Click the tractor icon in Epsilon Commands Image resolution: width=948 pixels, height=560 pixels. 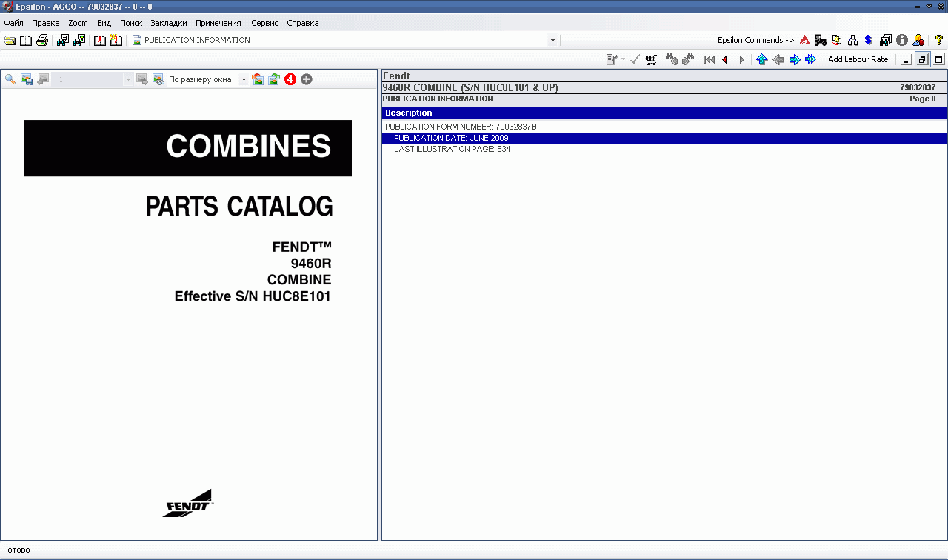pyautogui.click(x=820, y=40)
